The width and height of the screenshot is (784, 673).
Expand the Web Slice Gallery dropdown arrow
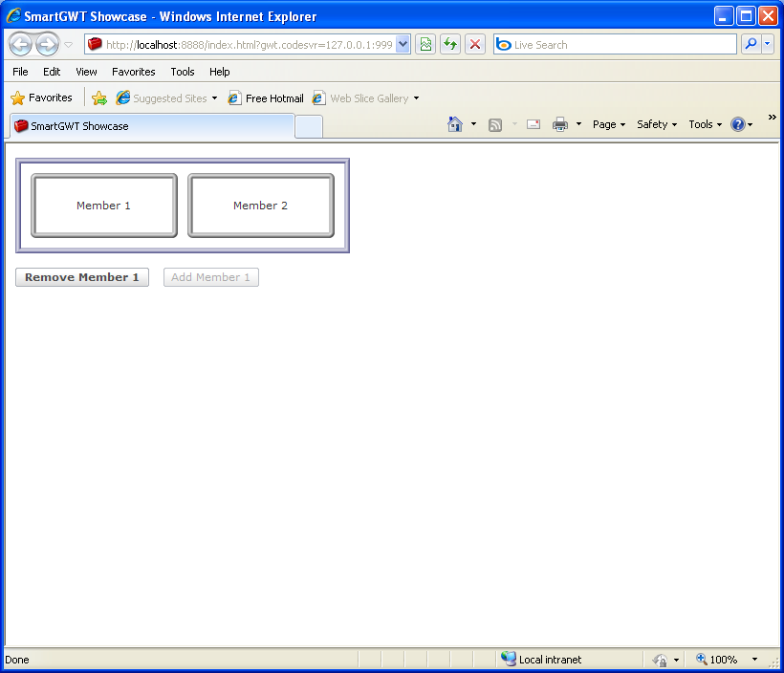[x=416, y=98]
